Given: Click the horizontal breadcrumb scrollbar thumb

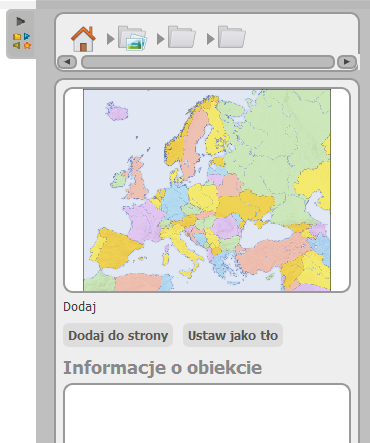Looking at the screenshot, I should pos(208,62).
